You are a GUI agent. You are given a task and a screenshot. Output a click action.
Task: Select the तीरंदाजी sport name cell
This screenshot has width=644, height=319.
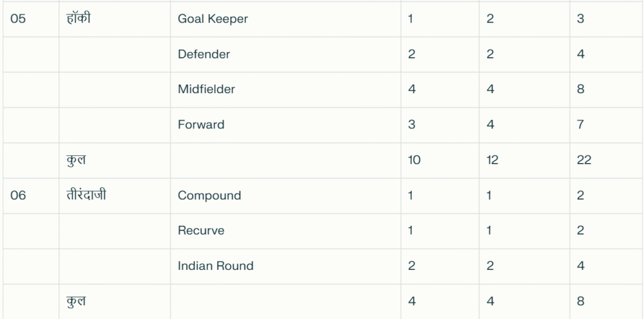[114, 196]
